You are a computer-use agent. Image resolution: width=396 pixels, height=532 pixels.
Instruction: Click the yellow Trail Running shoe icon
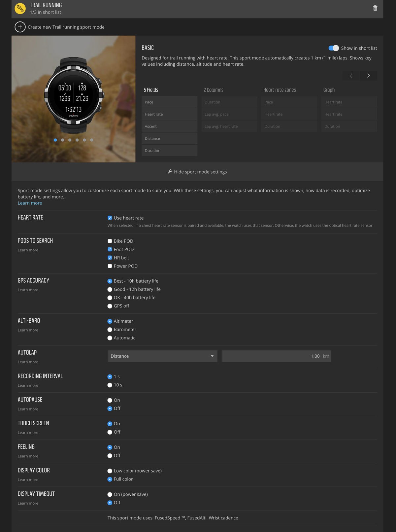[x=20, y=8]
